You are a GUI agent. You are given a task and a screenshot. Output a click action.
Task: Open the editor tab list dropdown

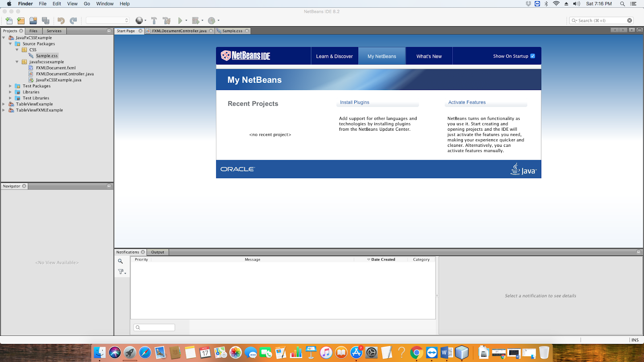click(x=632, y=30)
